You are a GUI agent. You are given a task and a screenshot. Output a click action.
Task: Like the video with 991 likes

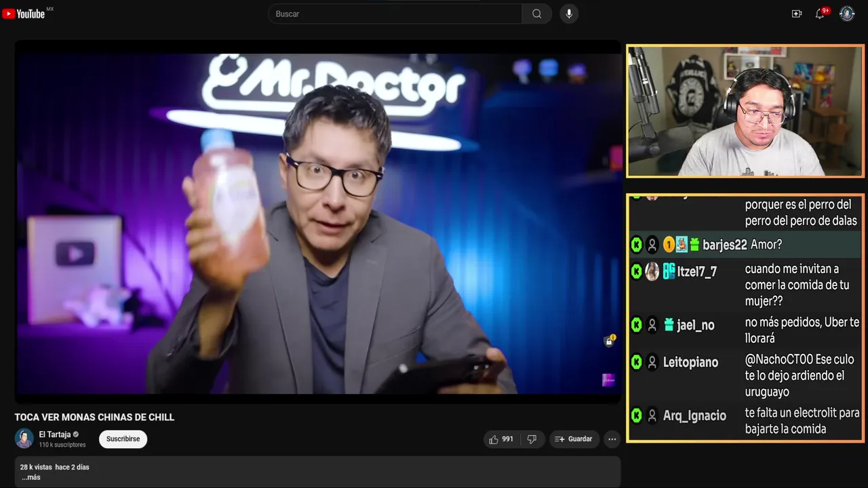[x=500, y=439]
